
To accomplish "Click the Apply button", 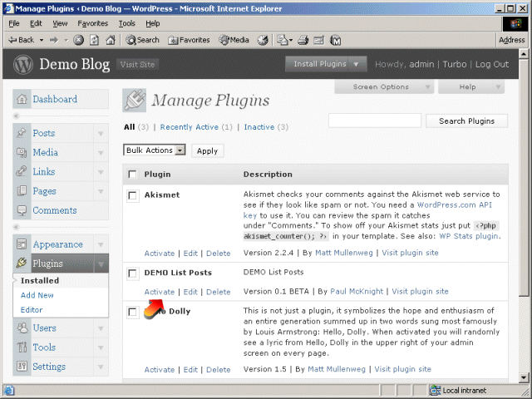I will [x=207, y=150].
